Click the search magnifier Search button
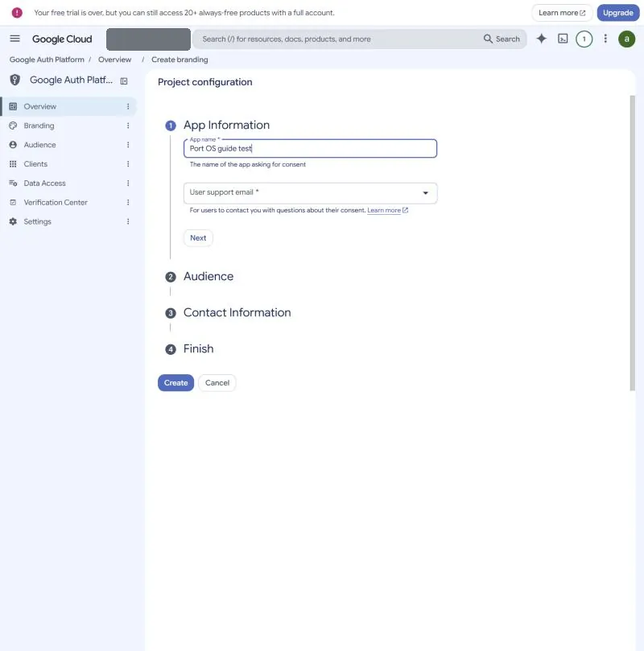This screenshot has height=651, width=644. coord(502,39)
